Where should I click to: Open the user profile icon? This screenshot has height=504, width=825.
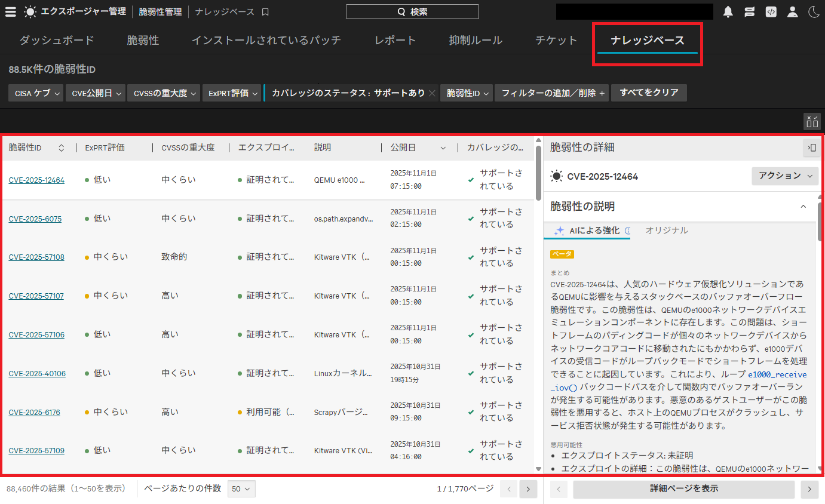[792, 12]
